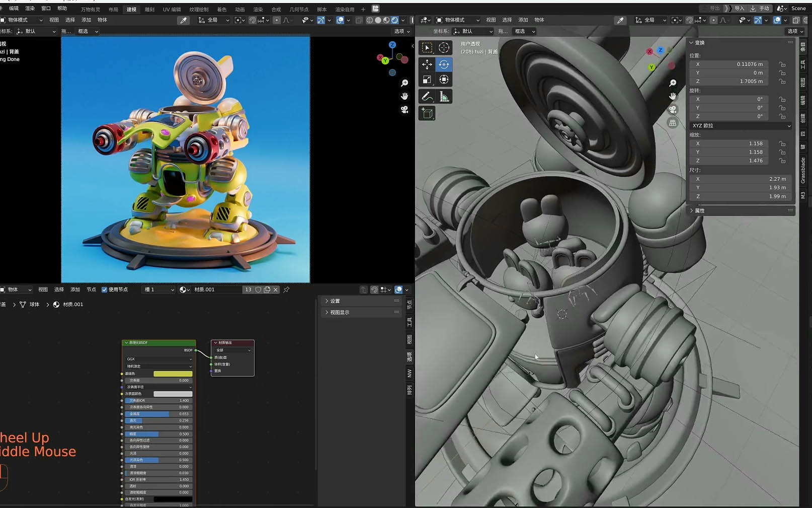This screenshot has height=508, width=812.
Task: Click the zoom magnifier in the render viewport
Action: 404,83
